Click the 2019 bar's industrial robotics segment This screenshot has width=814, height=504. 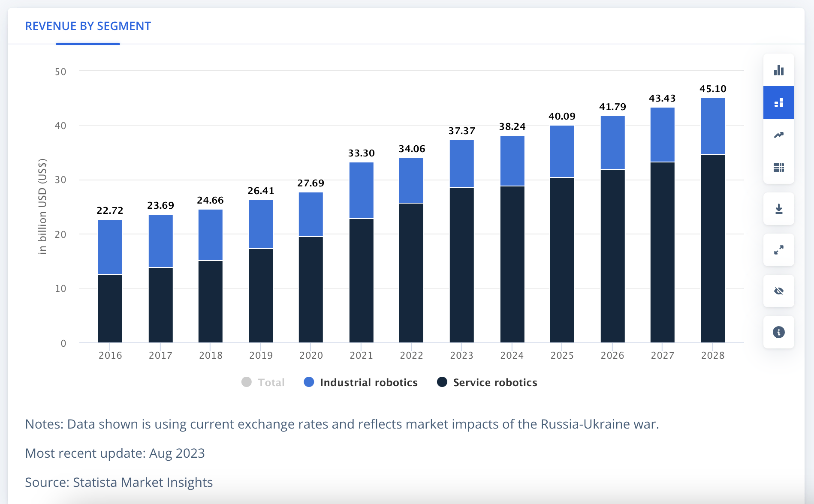pos(261,224)
